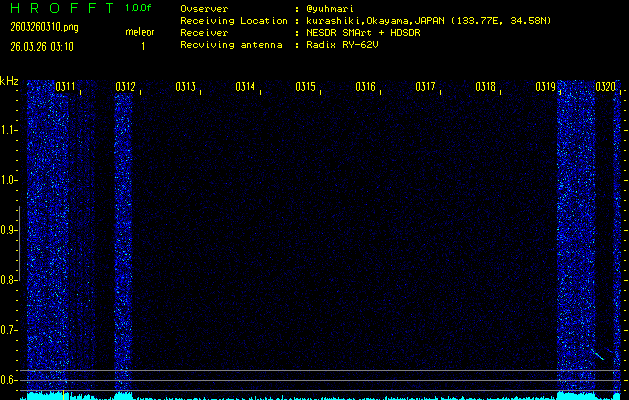Click the diagonal meteor echo streak
Viewport: 629px width, 400px height.
pos(596,353)
